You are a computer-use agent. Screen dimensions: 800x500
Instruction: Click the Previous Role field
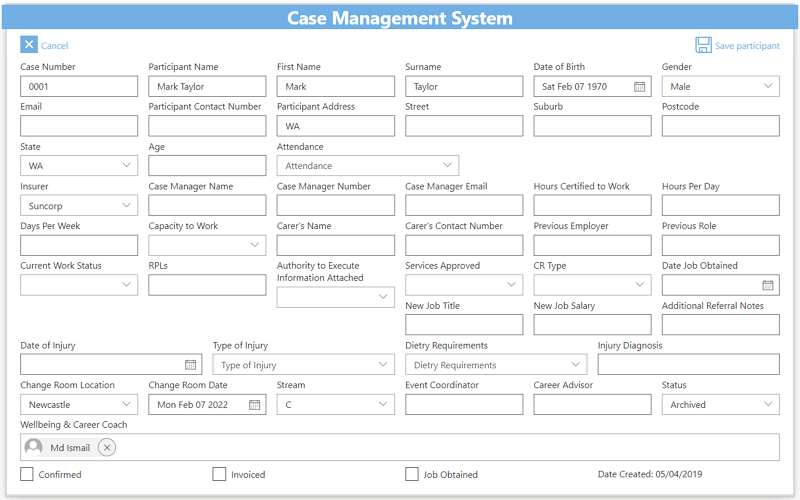(720, 245)
